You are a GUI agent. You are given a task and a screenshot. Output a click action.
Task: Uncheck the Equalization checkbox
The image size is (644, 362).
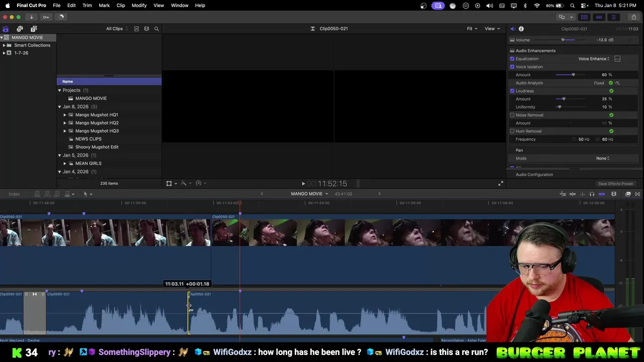(x=512, y=59)
